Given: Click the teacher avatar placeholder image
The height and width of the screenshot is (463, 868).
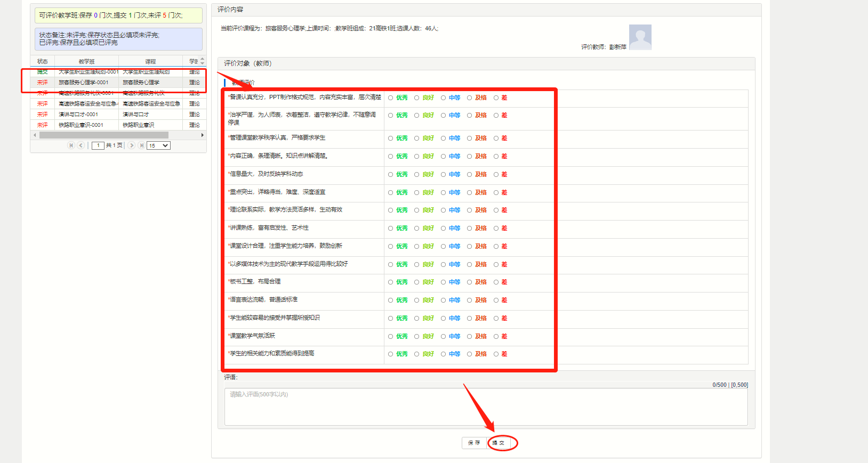Looking at the screenshot, I should 640,37.
